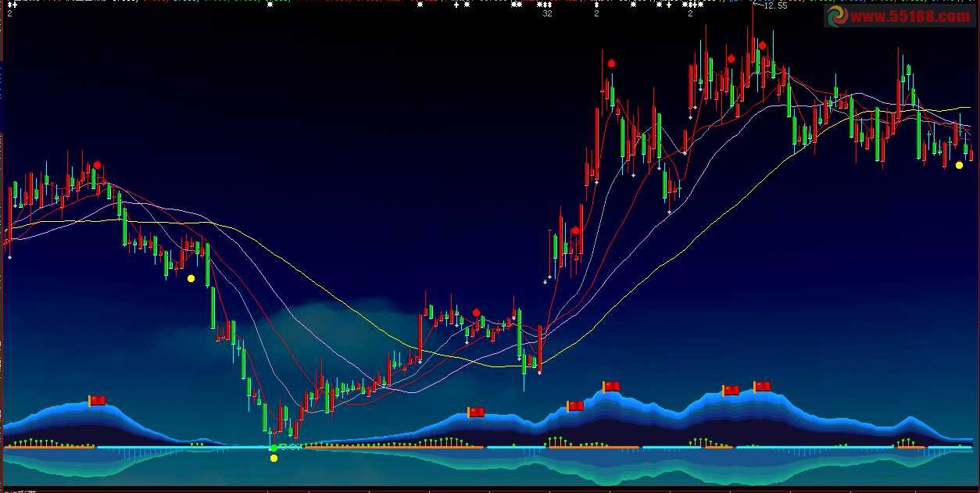The width and height of the screenshot is (980, 493).
Task: Select the rightmost red flag on the blue wave
Action: click(x=761, y=386)
